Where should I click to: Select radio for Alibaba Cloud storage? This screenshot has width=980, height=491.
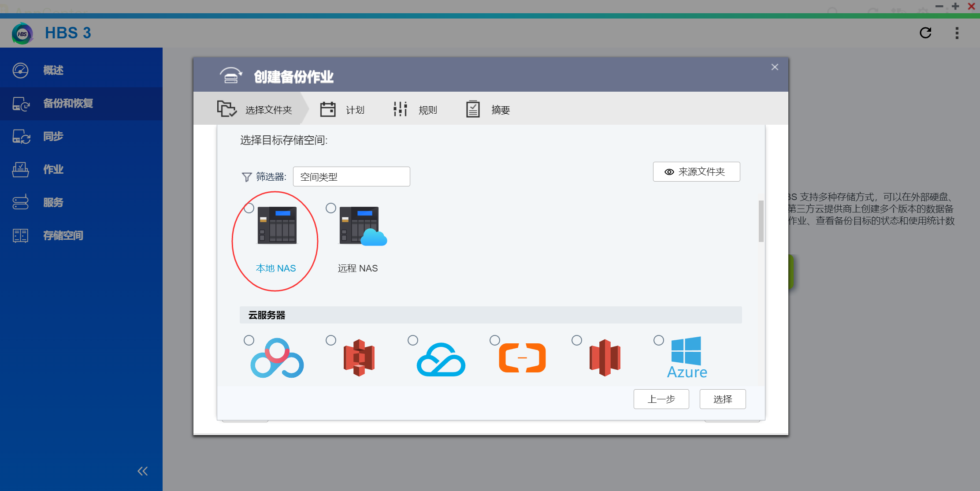495,340
